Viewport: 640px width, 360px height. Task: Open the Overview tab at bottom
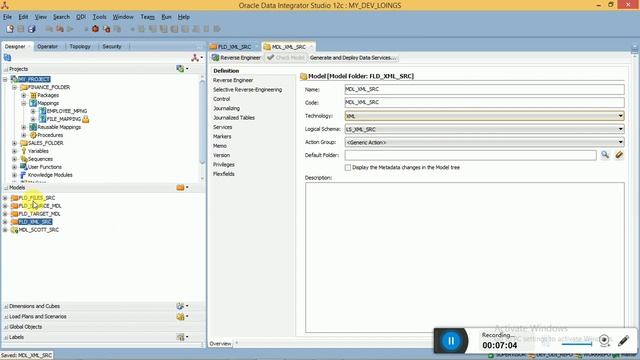click(220, 344)
